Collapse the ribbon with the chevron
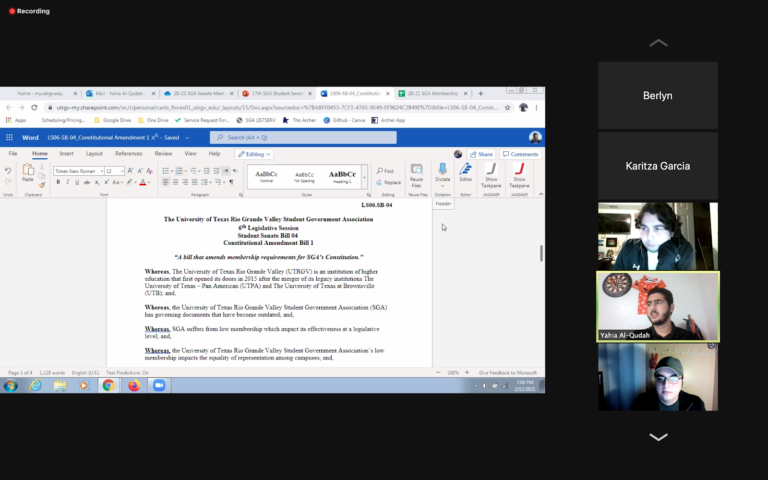Screen dimensions: 768x480 (x=541, y=194)
